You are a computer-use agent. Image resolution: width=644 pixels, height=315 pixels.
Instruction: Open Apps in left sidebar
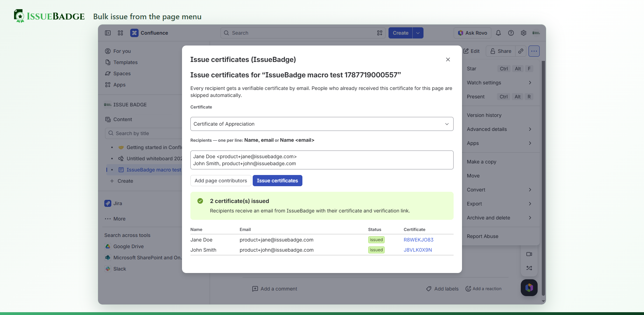pos(115,85)
